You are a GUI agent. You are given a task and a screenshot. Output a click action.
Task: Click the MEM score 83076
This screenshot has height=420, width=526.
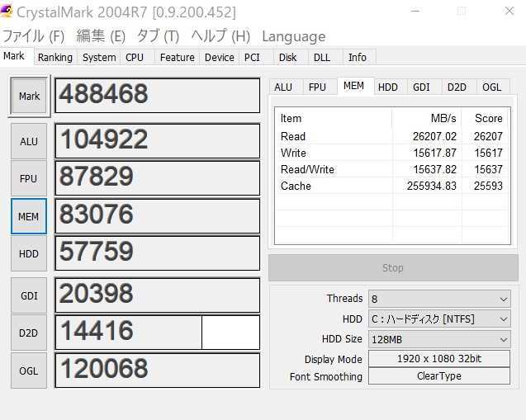pos(158,216)
